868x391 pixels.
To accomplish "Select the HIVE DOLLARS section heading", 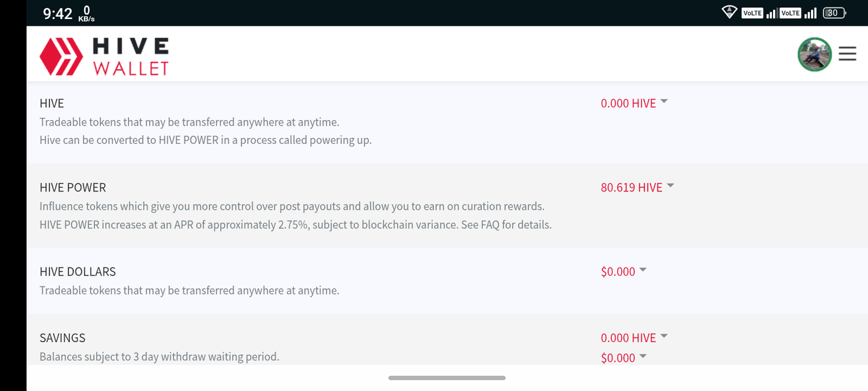I will (77, 272).
